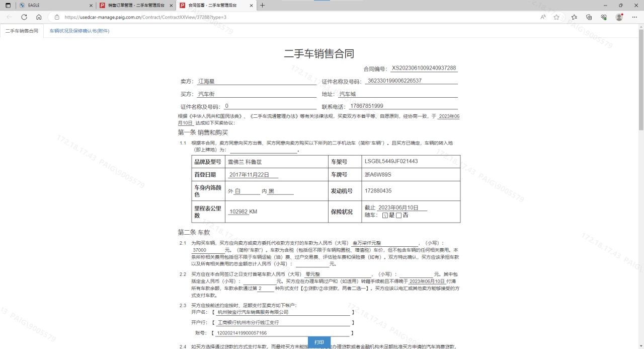Click the 打印 print button
The width and height of the screenshot is (644, 349).
point(319,342)
